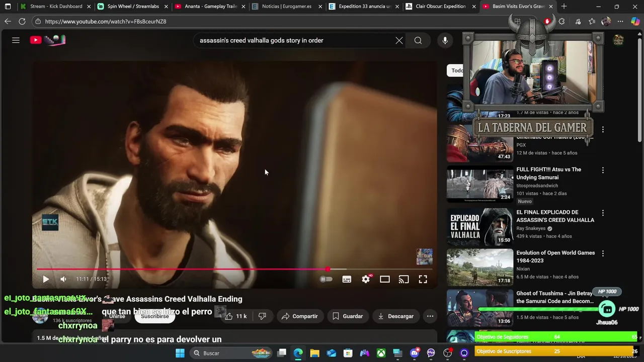Reload the page with refresh button
Image resolution: width=644 pixels, height=362 pixels.
pyautogui.click(x=22, y=22)
